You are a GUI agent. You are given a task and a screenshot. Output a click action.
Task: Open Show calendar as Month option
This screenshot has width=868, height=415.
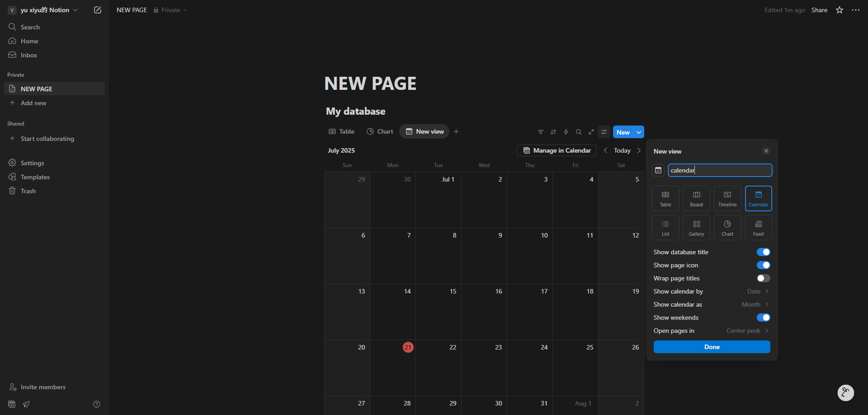(x=712, y=304)
